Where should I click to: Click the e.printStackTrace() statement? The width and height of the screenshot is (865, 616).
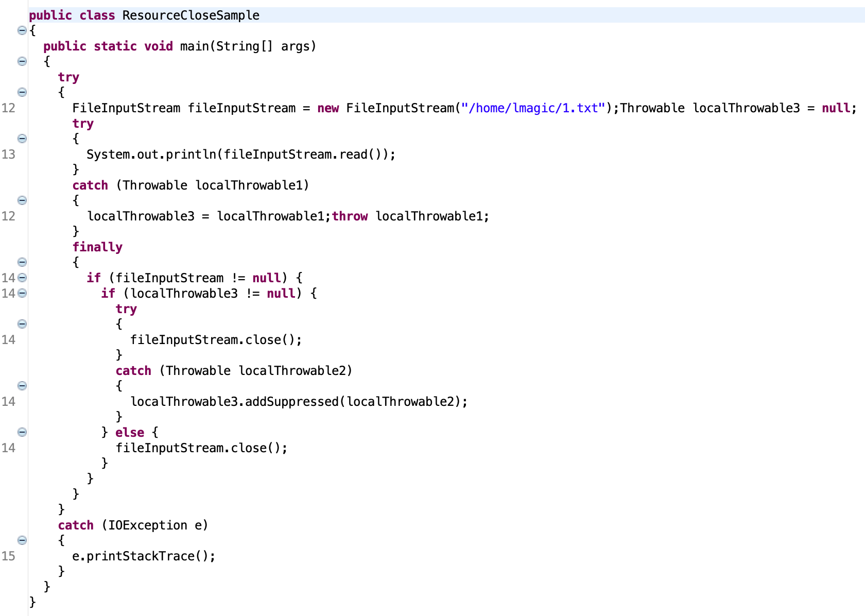tap(144, 556)
